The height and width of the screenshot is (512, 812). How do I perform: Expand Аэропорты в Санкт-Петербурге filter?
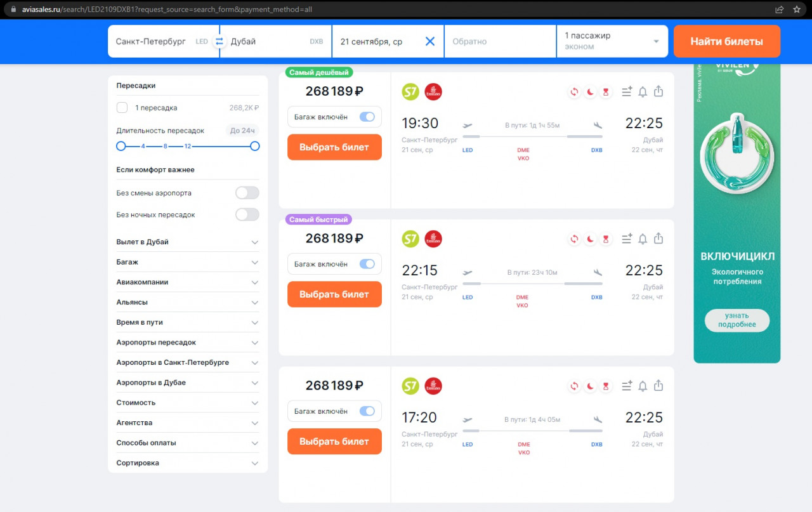pyautogui.click(x=188, y=363)
